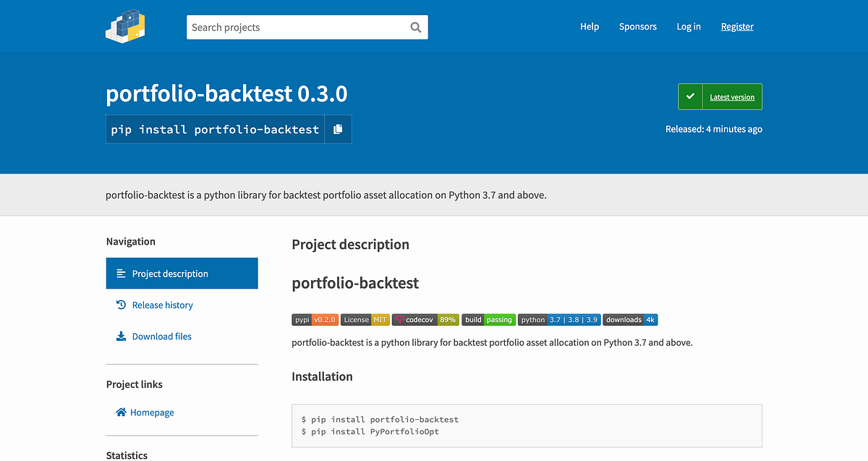Open the Release history page
The width and height of the screenshot is (868, 461).
click(162, 305)
